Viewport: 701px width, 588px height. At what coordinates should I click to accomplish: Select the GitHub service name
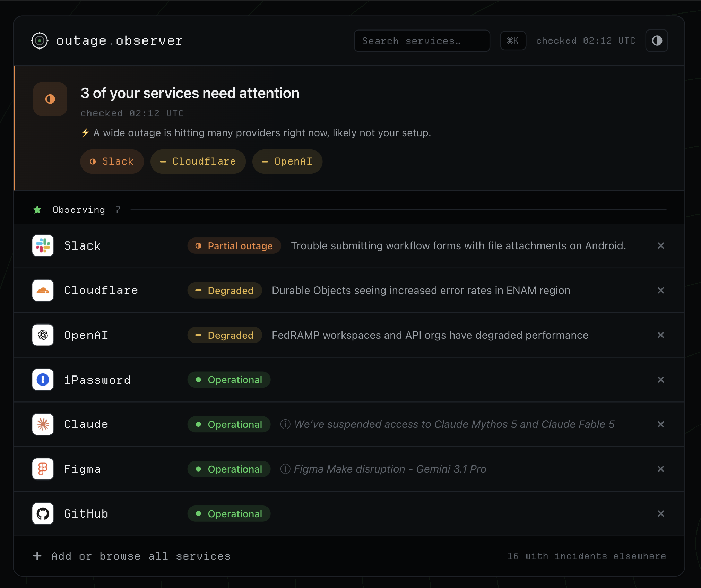[86, 514]
